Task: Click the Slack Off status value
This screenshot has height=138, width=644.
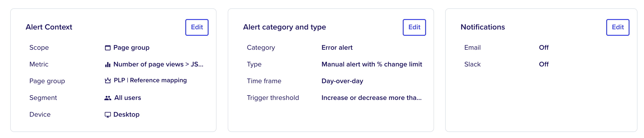Action: tap(543, 64)
